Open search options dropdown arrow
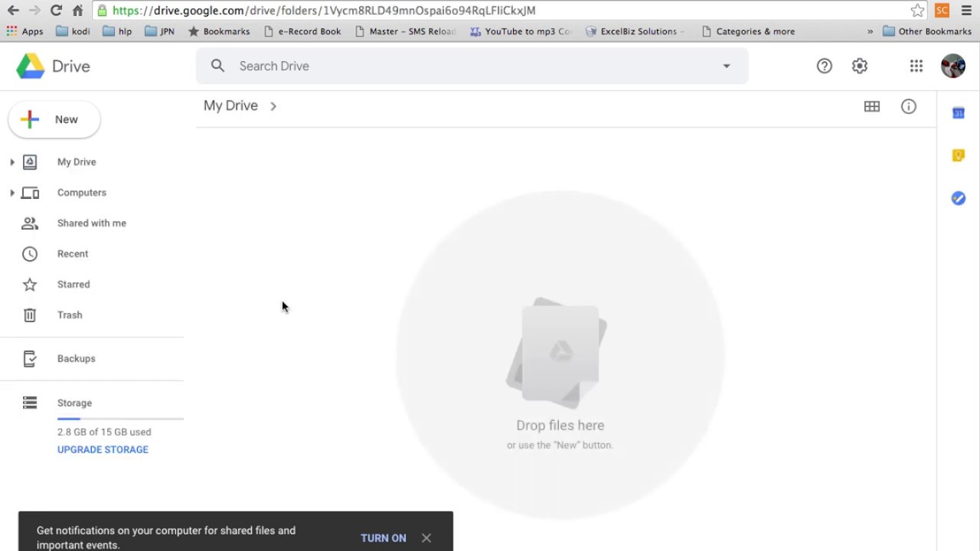The image size is (980, 551). (x=727, y=66)
